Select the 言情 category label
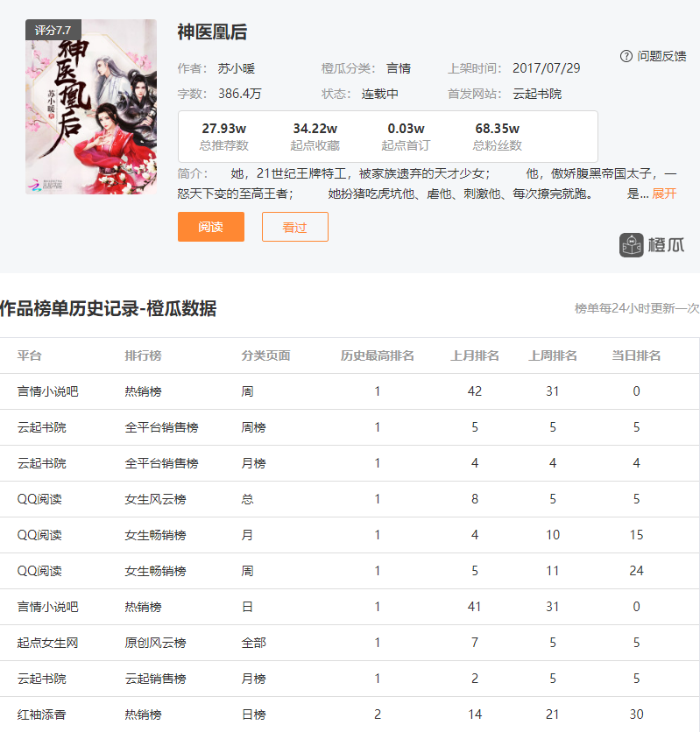 pyautogui.click(x=399, y=68)
